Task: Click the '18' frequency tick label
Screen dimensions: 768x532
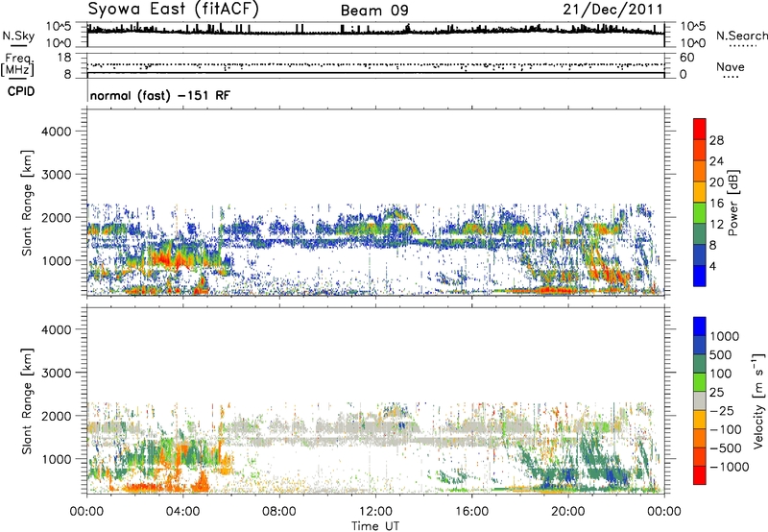Action: 64,58
